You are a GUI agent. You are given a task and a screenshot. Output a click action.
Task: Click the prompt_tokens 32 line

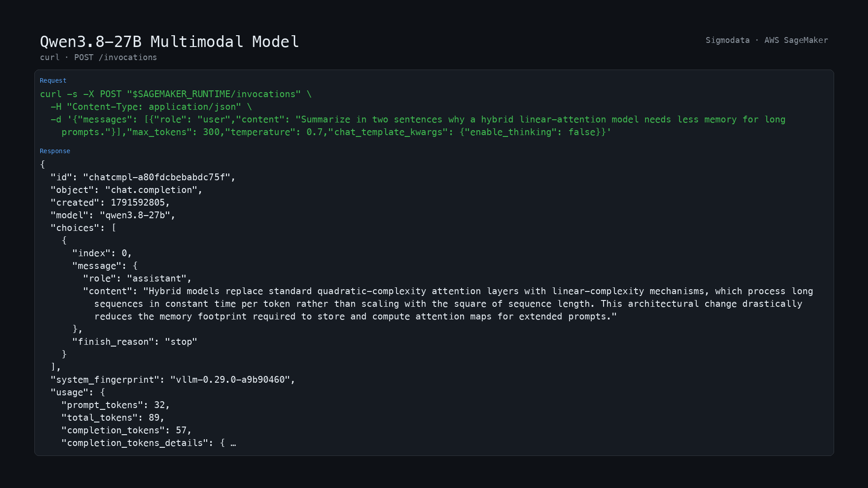pyautogui.click(x=116, y=405)
